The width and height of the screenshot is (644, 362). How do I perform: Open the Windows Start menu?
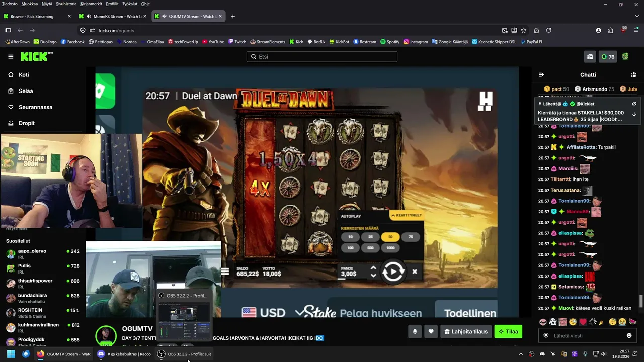(11, 354)
